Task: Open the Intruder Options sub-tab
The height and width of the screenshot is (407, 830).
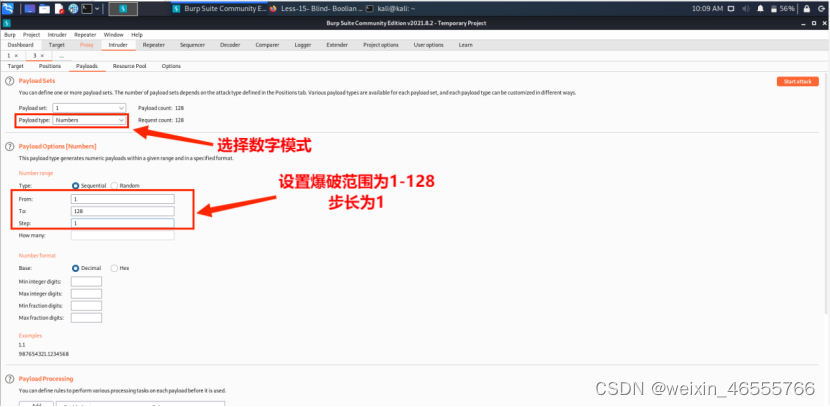Action: (x=171, y=66)
